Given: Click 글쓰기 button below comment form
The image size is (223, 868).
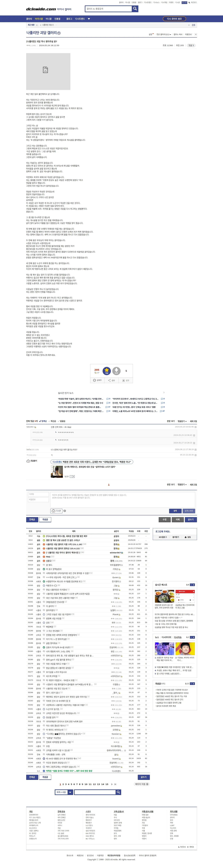Looking at the screenshot, I should 191,520.
